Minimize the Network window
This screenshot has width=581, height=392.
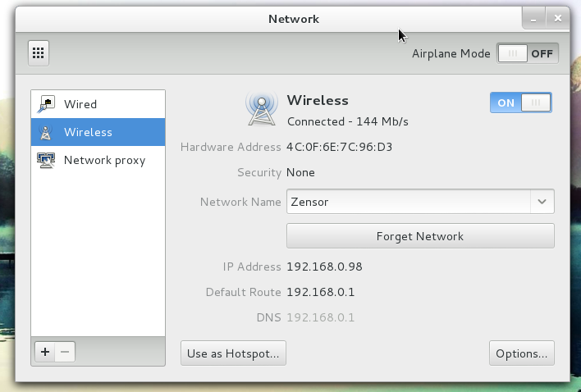(534, 17)
